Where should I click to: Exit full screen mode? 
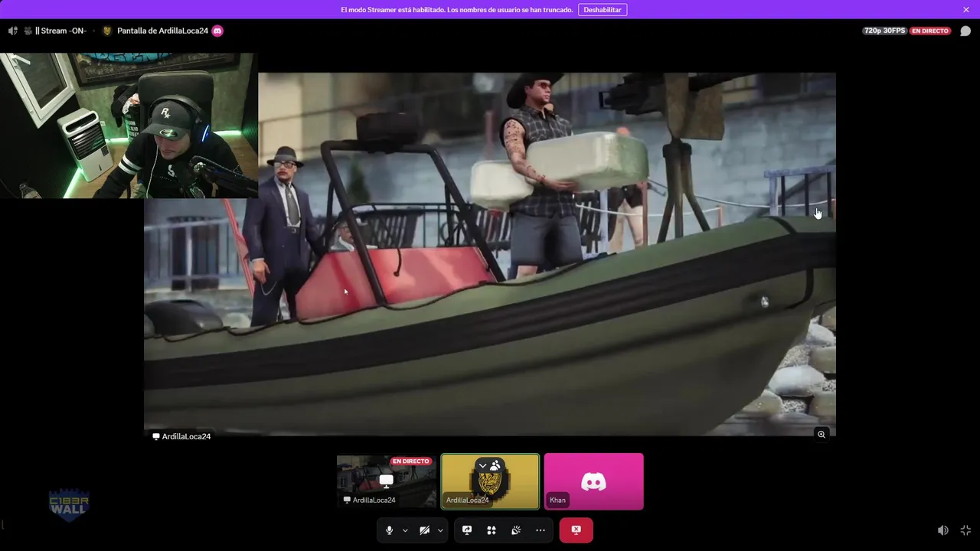pyautogui.click(x=965, y=530)
